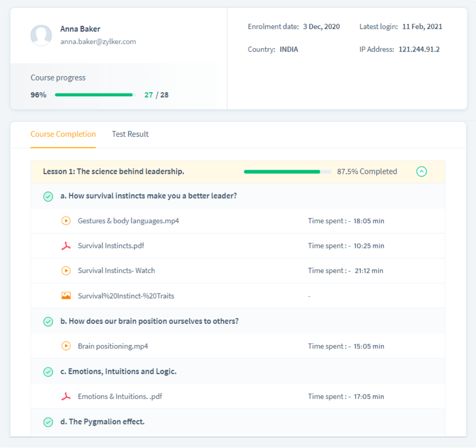Viewport: 476px width, 448px height.
Task: Click section c. Emotions, Intuitions and Logic heading
Action: (x=119, y=371)
